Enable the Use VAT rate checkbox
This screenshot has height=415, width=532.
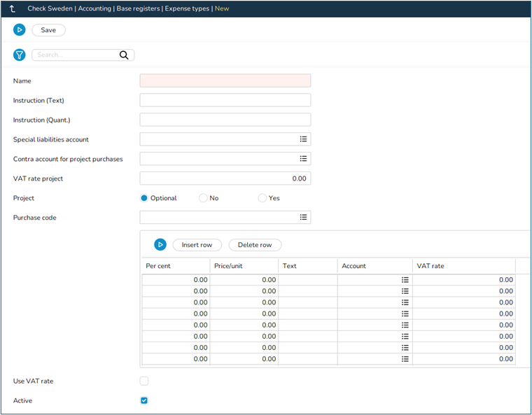pos(144,381)
